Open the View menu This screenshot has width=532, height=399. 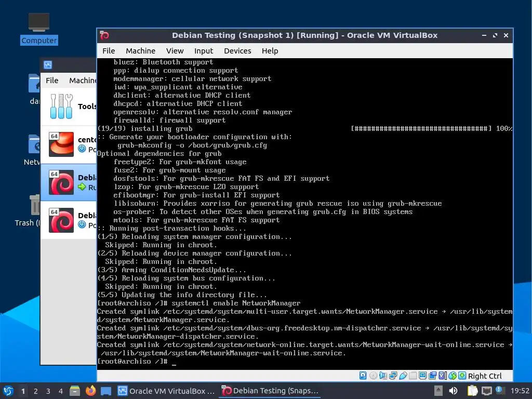tap(175, 51)
